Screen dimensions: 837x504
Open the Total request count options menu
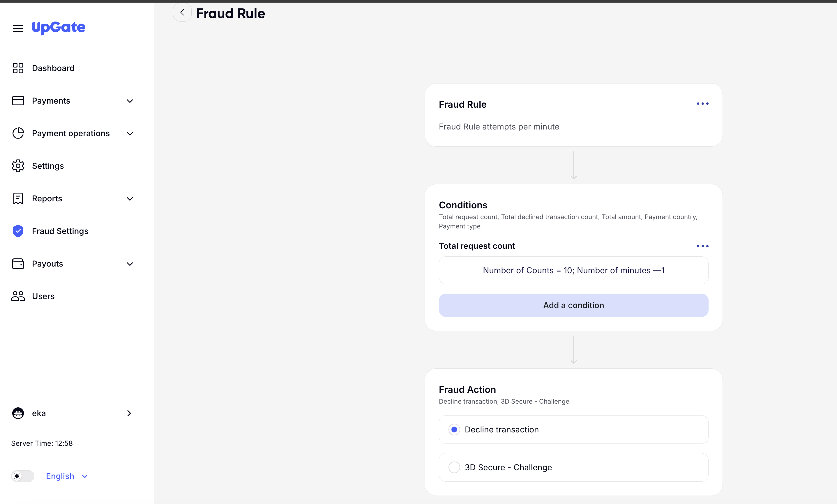702,246
